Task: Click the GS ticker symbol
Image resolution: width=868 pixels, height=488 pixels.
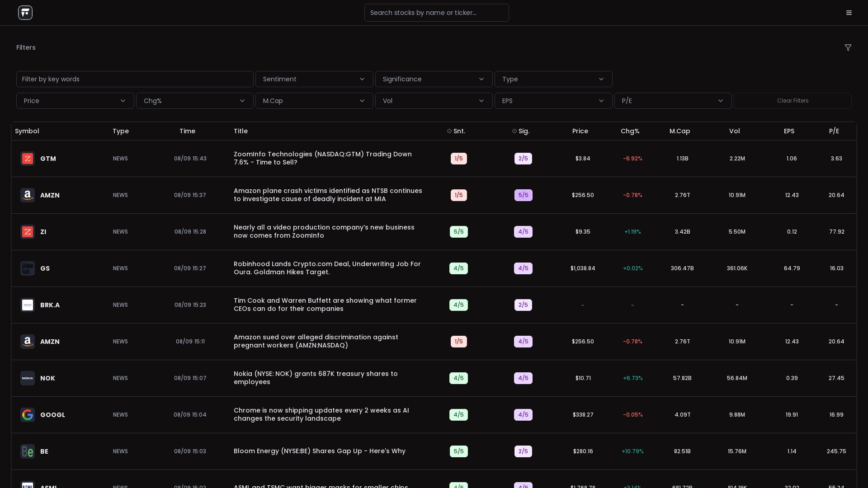Action: (x=45, y=268)
